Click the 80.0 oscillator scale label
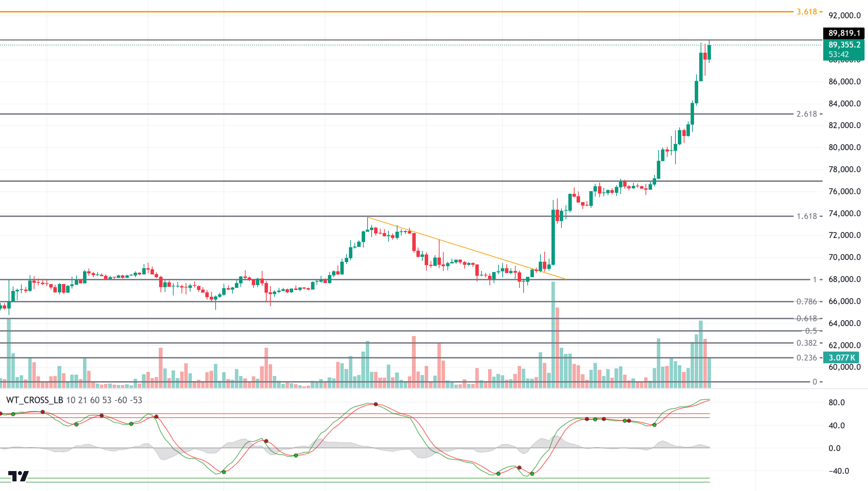Image resolution: width=868 pixels, height=491 pixels. (837, 403)
